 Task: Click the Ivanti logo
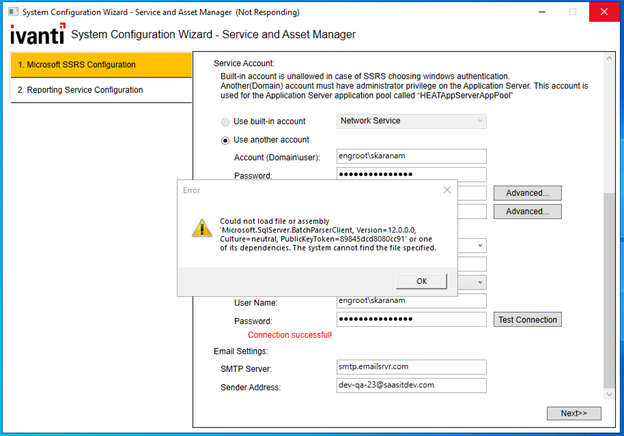(x=37, y=35)
